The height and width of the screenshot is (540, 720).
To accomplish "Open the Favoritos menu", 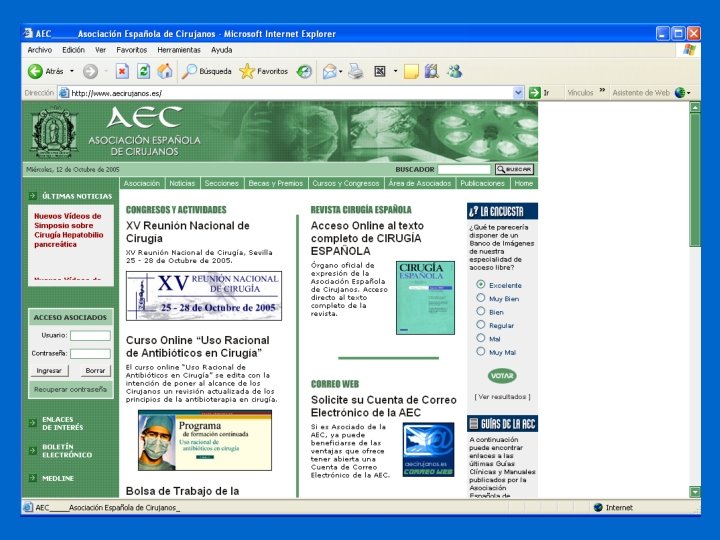I will coord(131,50).
